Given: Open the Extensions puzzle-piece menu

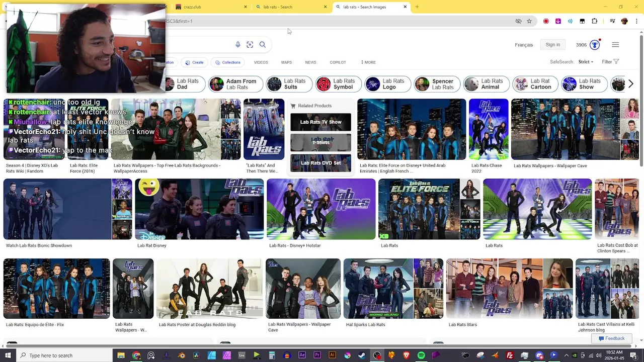Looking at the screenshot, I should click(x=594, y=21).
